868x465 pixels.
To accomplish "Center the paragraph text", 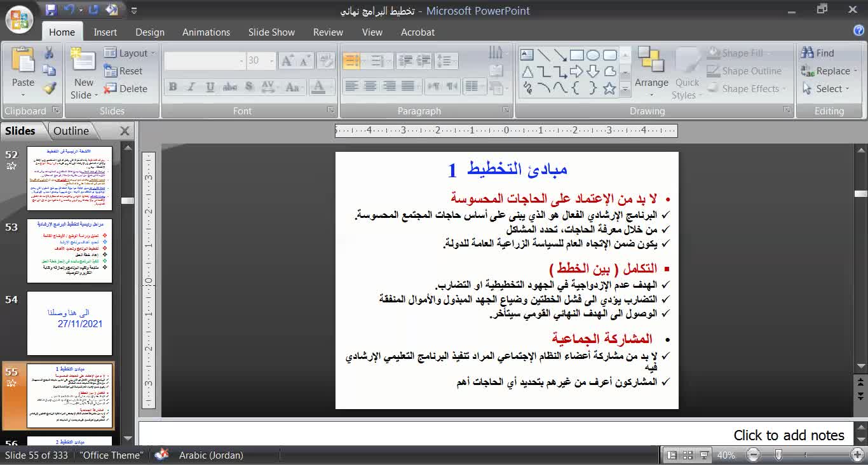I will pos(370,86).
